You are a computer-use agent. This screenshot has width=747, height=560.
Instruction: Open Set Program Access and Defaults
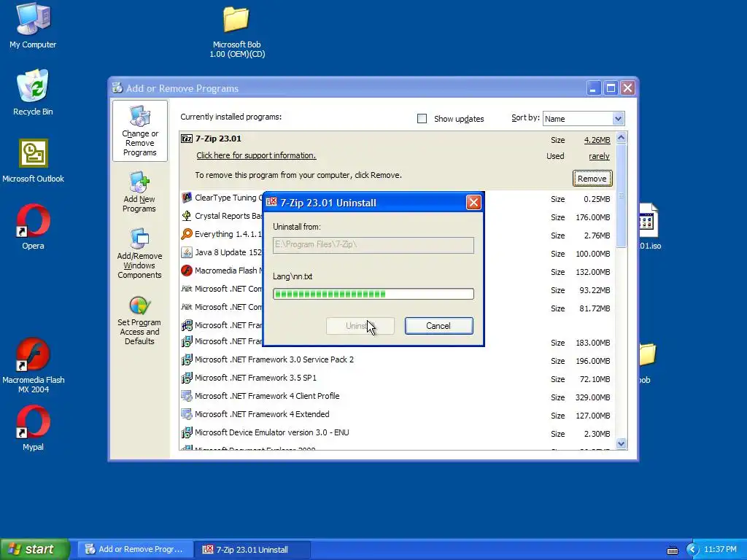point(139,321)
